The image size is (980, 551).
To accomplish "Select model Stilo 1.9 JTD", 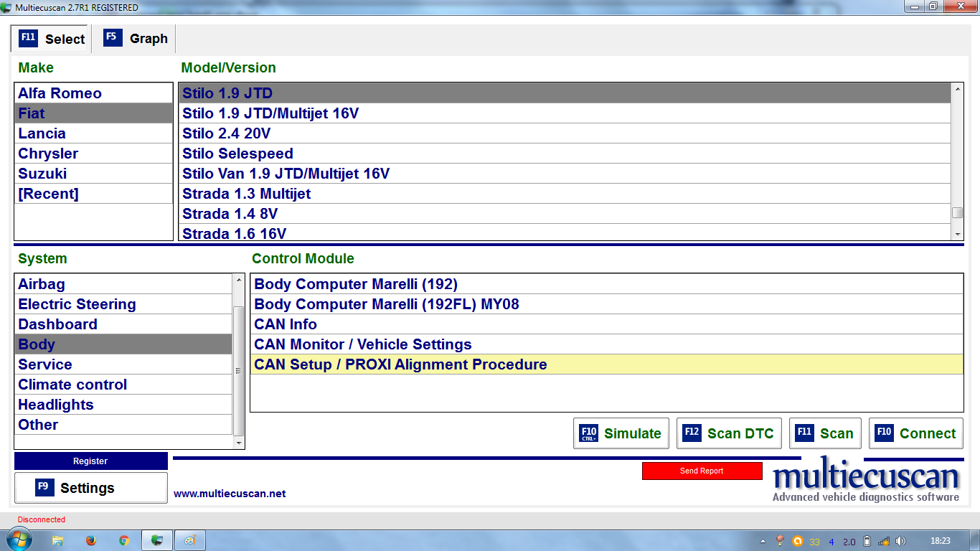I will click(565, 93).
